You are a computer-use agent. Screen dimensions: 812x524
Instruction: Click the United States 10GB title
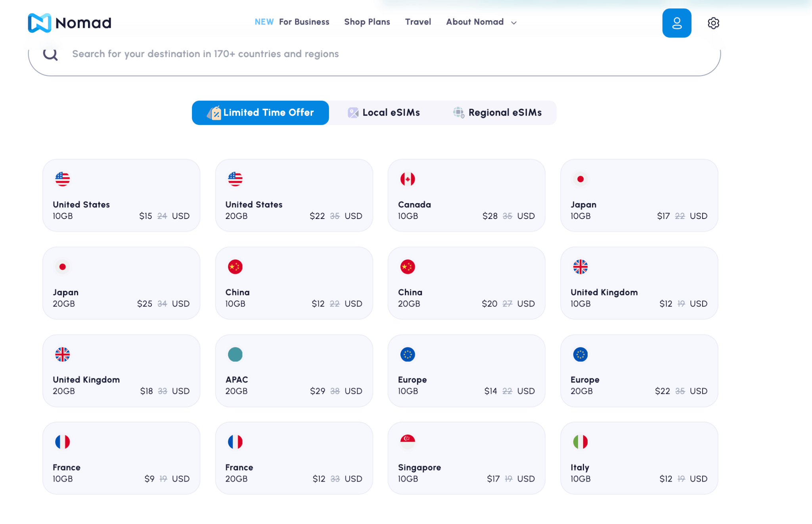tap(81, 205)
